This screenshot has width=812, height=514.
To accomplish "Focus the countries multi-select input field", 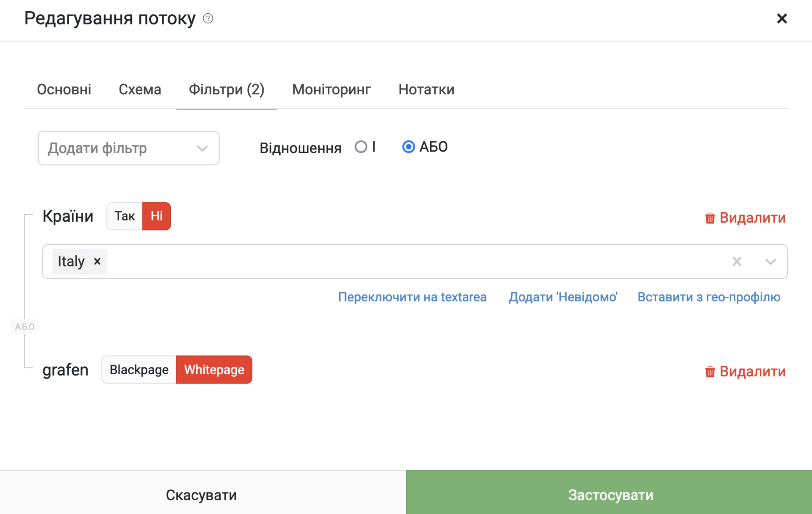I will point(415,261).
